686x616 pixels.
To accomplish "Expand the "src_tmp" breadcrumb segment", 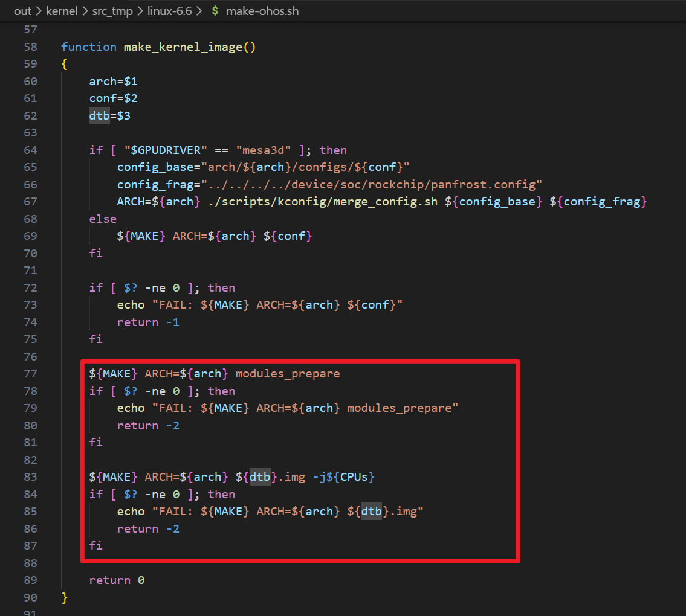I will click(112, 11).
